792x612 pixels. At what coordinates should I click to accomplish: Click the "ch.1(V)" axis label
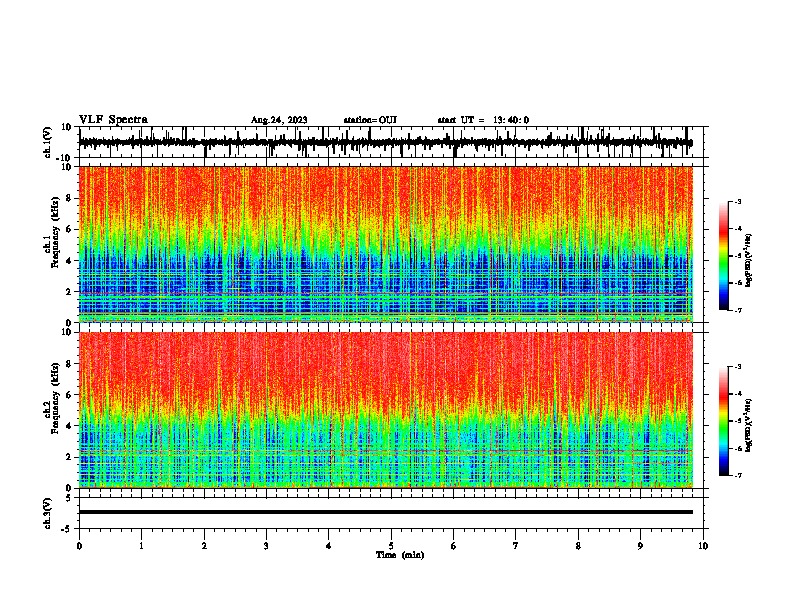pyautogui.click(x=48, y=142)
